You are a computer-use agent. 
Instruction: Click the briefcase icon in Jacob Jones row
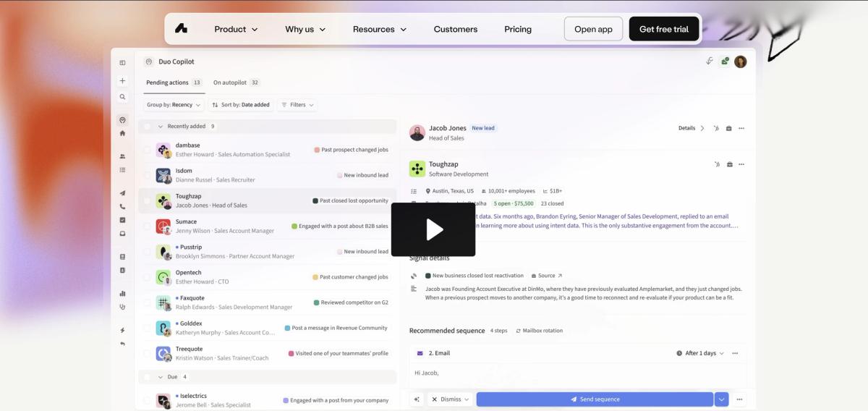coord(728,128)
